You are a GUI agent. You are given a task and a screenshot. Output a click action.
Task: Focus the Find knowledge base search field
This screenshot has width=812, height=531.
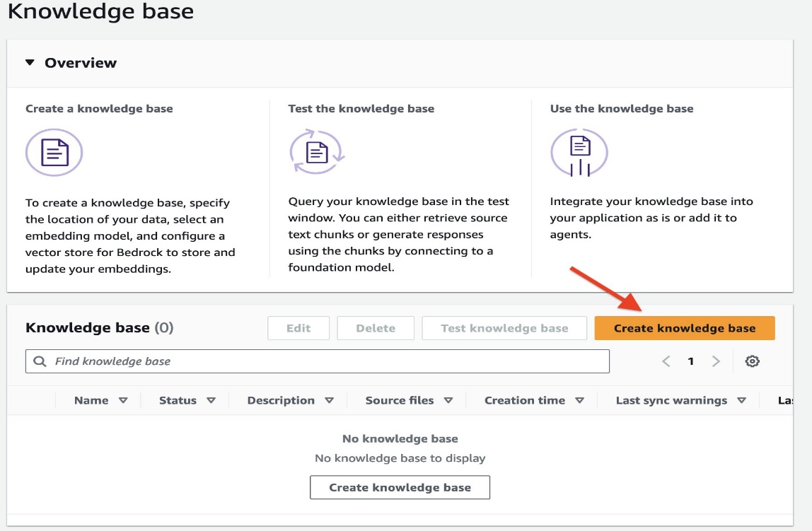[318, 361]
